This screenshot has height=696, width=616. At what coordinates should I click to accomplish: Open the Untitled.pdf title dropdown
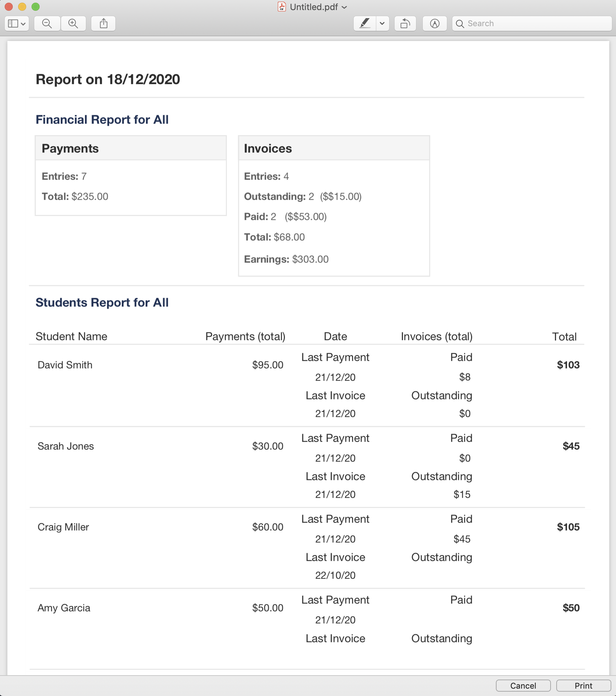point(344,7)
